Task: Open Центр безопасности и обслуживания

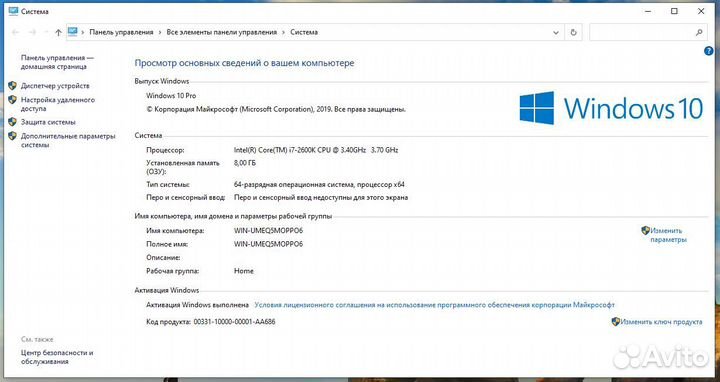Action: point(57,357)
